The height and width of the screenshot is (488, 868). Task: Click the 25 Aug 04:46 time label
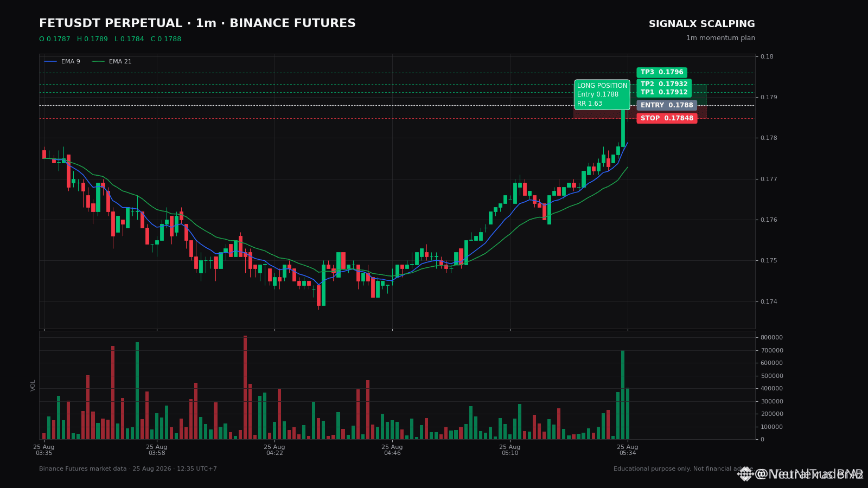coord(392,450)
